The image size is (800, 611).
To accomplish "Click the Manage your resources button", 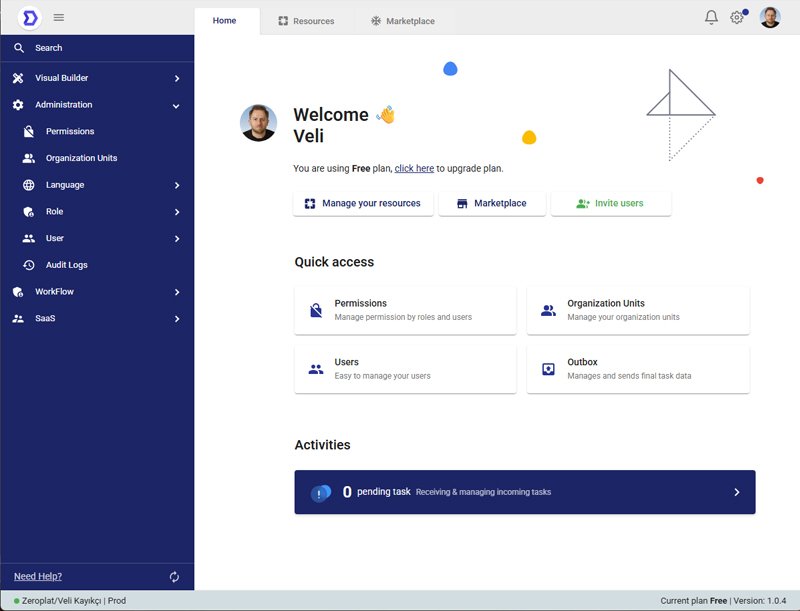I will coord(363,203).
